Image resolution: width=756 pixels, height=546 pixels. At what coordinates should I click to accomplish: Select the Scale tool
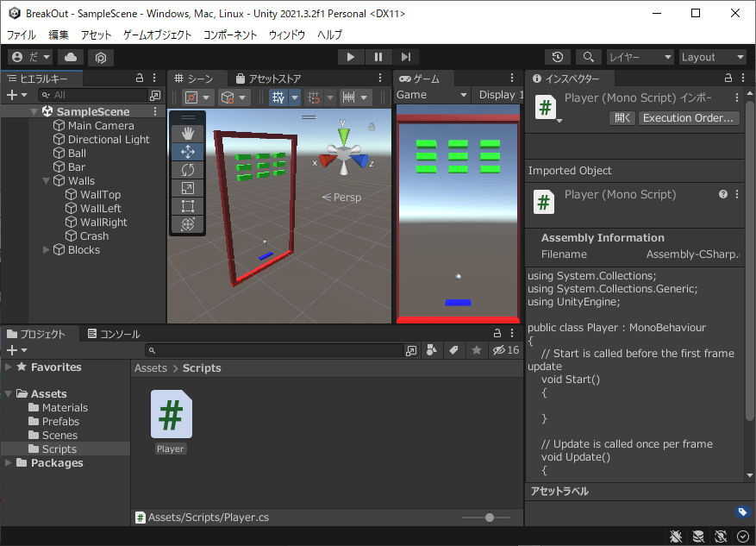coord(188,188)
